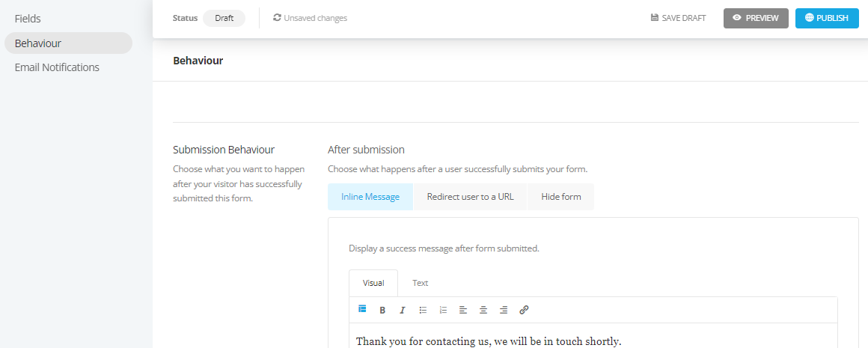The height and width of the screenshot is (348, 868).
Task: Align text left in editor
Action: 463,311
